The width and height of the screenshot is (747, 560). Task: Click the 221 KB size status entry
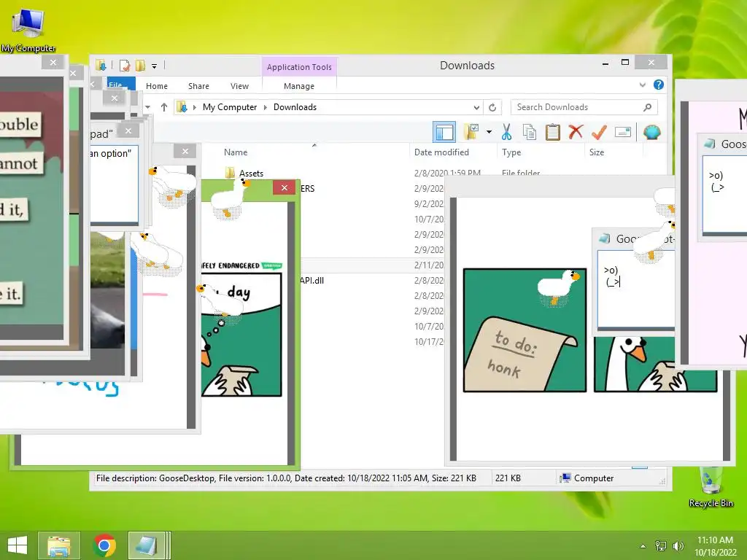tap(508, 478)
